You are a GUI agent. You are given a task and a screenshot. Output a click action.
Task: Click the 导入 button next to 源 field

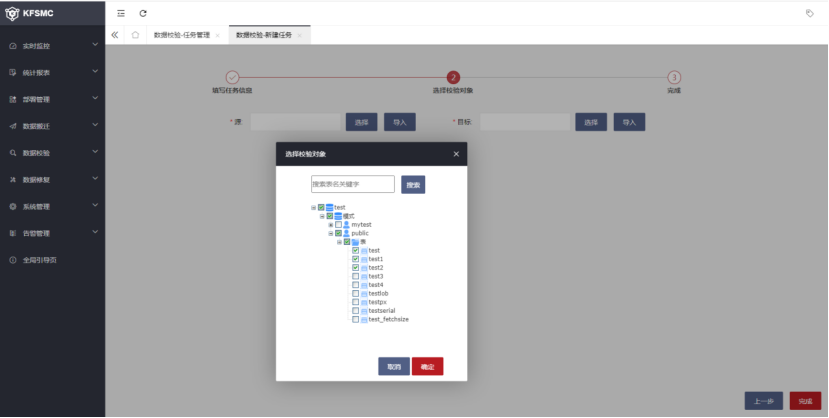[x=400, y=122]
